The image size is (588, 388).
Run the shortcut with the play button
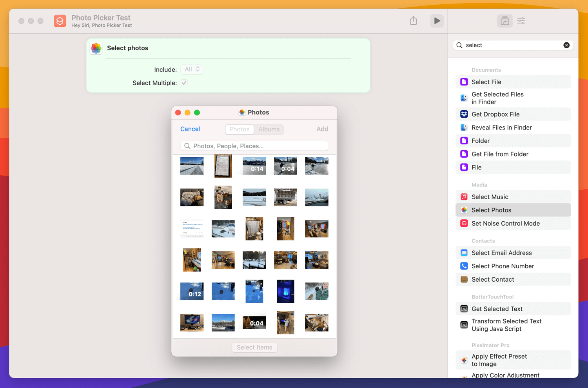[437, 21]
